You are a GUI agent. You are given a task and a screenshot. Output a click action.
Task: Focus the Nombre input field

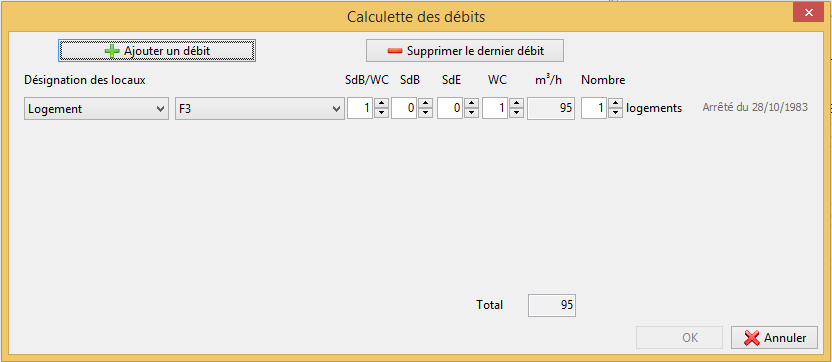pyautogui.click(x=594, y=108)
